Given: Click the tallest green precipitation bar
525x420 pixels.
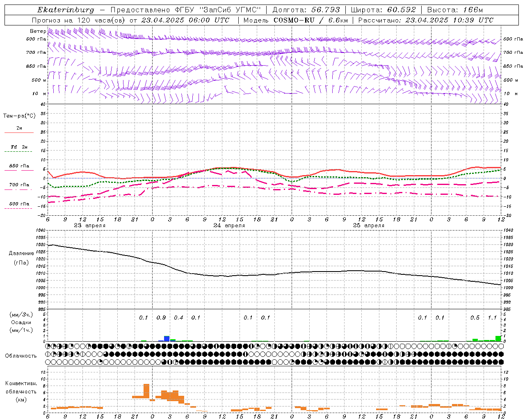Looking at the screenshot, I should pyautogui.click(x=498, y=339).
